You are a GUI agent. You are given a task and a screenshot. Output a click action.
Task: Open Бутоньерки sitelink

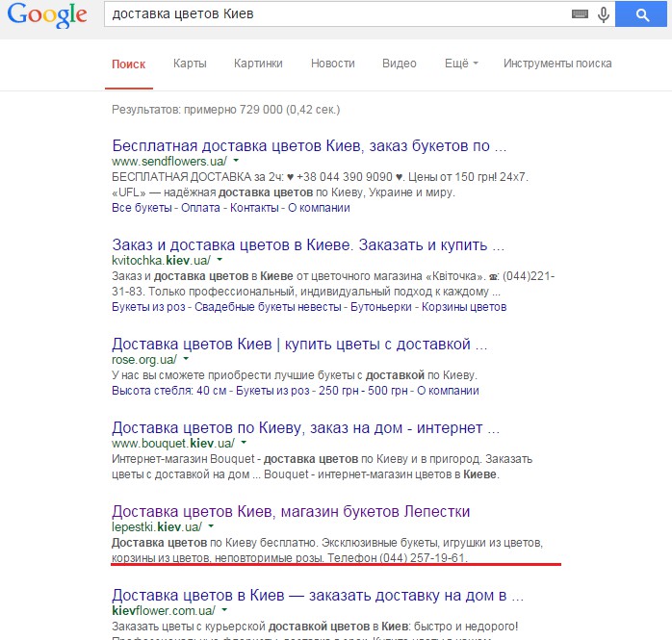point(381,307)
